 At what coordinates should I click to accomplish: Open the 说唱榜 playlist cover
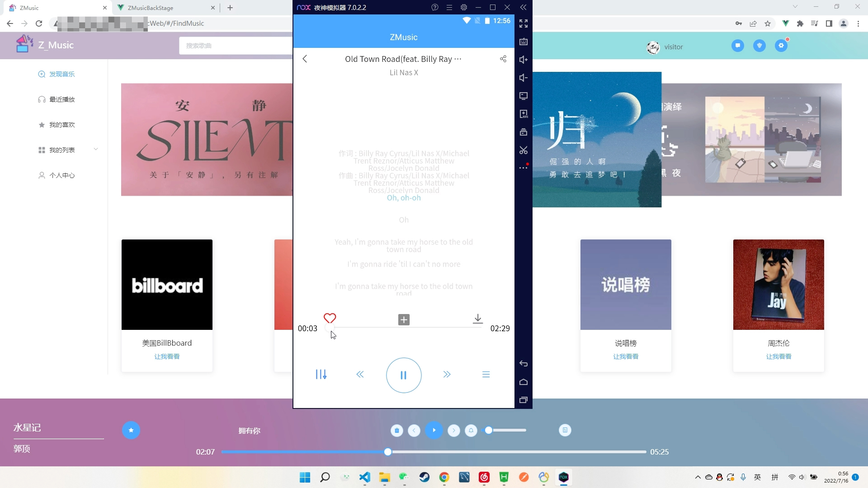pyautogui.click(x=626, y=285)
